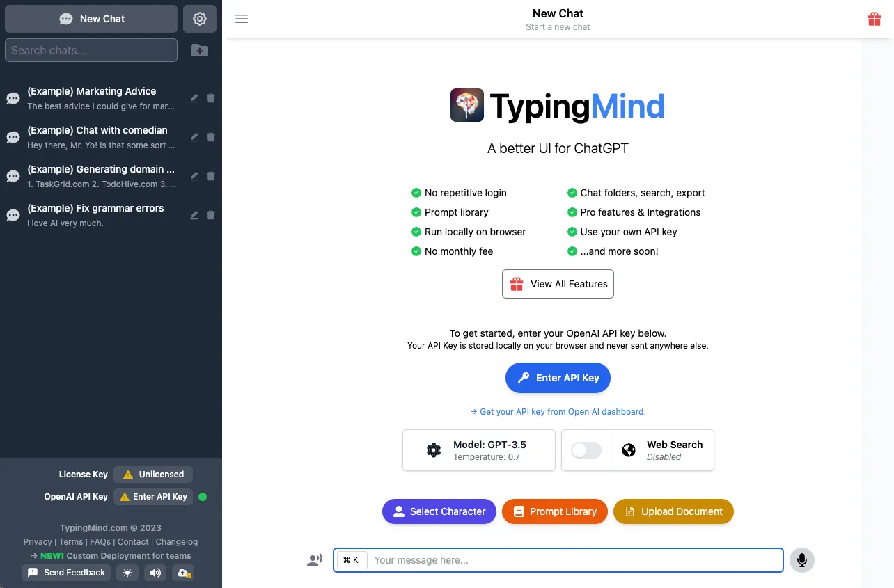894x588 pixels.
Task: Click chat bubble icon for Fix grammar errors
Action: point(13,215)
